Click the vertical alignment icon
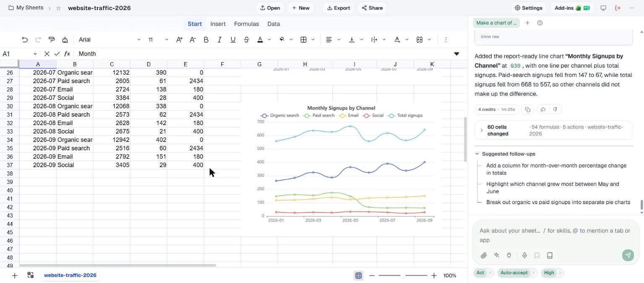Screen dimensions: 644x283 pyautogui.click(x=352, y=39)
